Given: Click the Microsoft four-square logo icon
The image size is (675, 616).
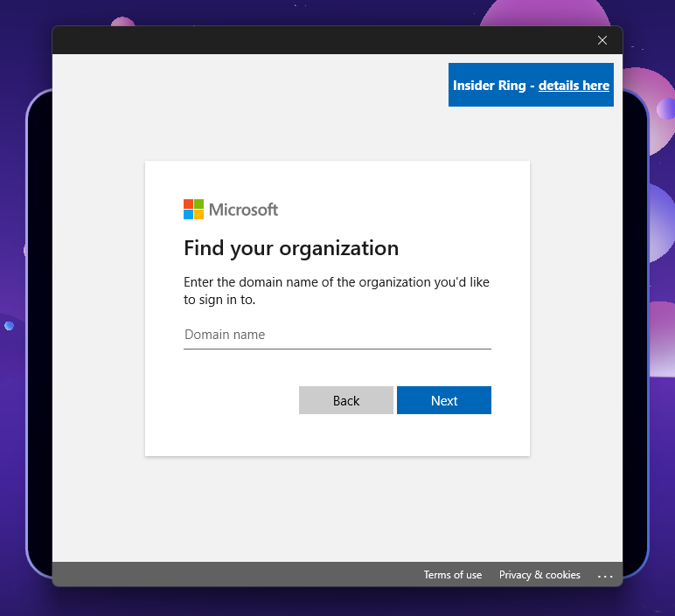Looking at the screenshot, I should (x=193, y=209).
